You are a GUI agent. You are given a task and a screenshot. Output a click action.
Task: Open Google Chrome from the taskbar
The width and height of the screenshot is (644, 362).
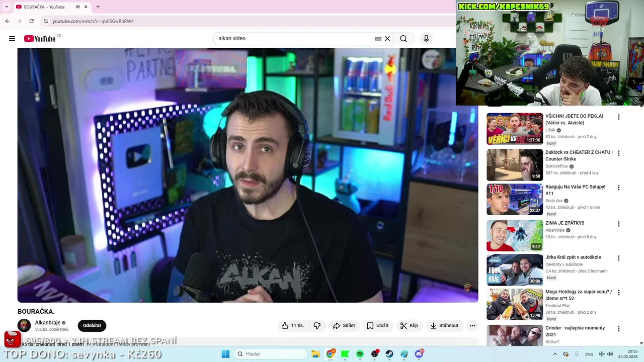pos(330,354)
